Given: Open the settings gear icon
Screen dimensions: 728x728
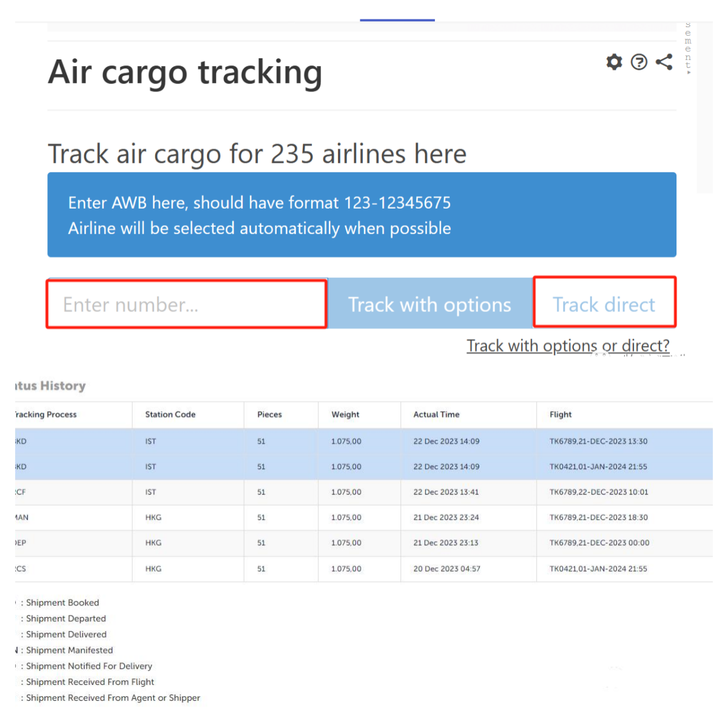Looking at the screenshot, I should (614, 62).
